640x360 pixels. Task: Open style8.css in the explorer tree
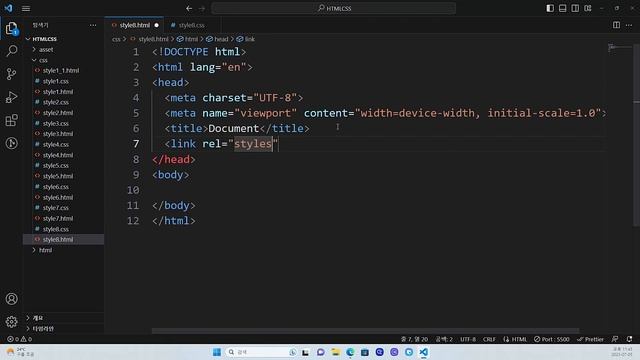coord(63,229)
